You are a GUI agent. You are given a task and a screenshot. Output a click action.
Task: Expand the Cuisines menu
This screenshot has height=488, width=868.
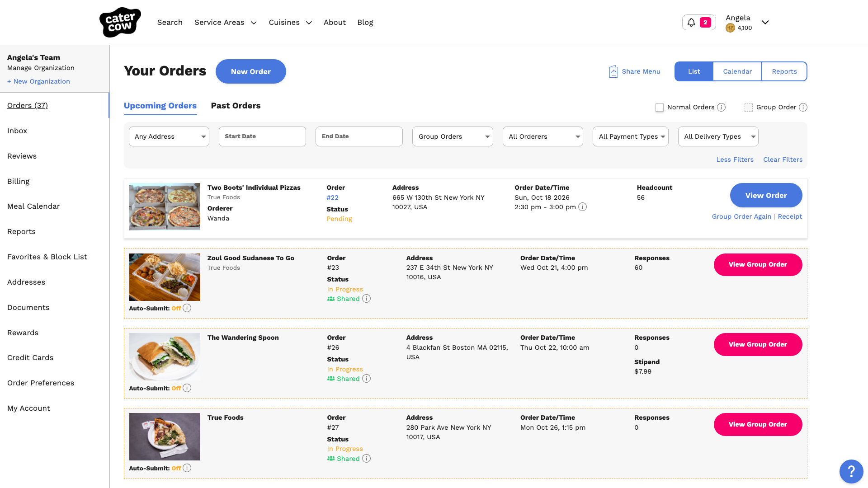click(290, 23)
